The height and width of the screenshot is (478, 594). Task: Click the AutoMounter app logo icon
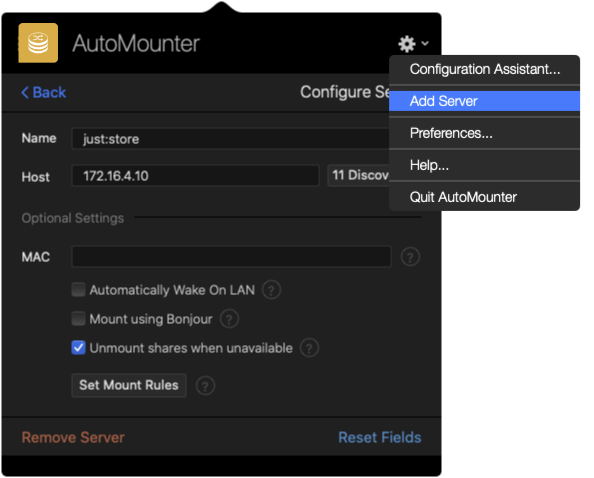click(x=38, y=43)
